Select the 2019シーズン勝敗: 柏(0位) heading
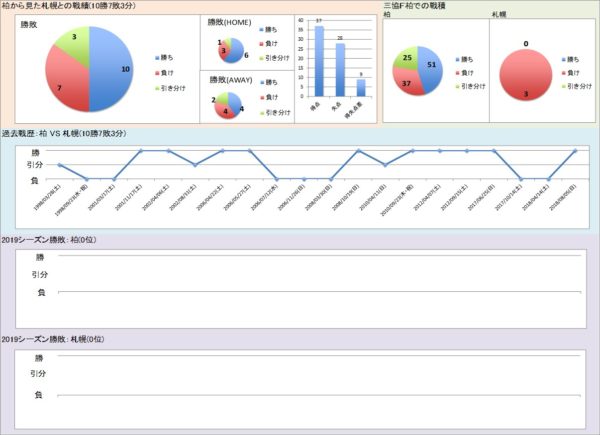The height and width of the screenshot is (435, 600). 49,240
